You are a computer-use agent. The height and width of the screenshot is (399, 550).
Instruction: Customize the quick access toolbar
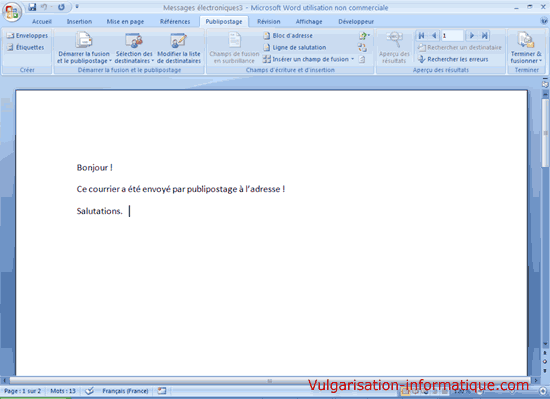coord(77,6)
